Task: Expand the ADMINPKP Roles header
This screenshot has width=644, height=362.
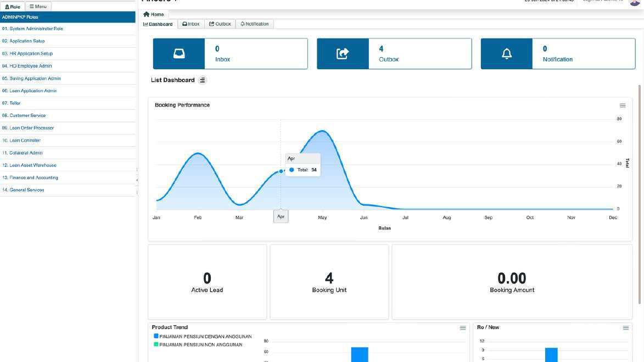Action: coord(68,17)
